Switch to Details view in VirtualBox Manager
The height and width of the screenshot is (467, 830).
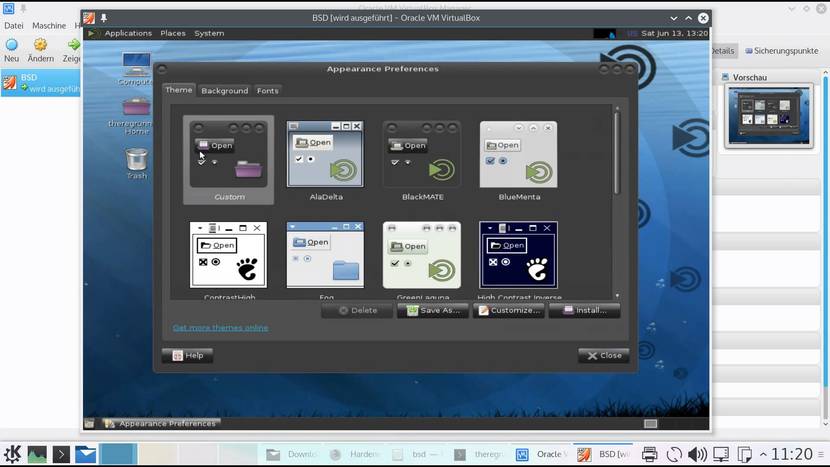[x=723, y=51]
